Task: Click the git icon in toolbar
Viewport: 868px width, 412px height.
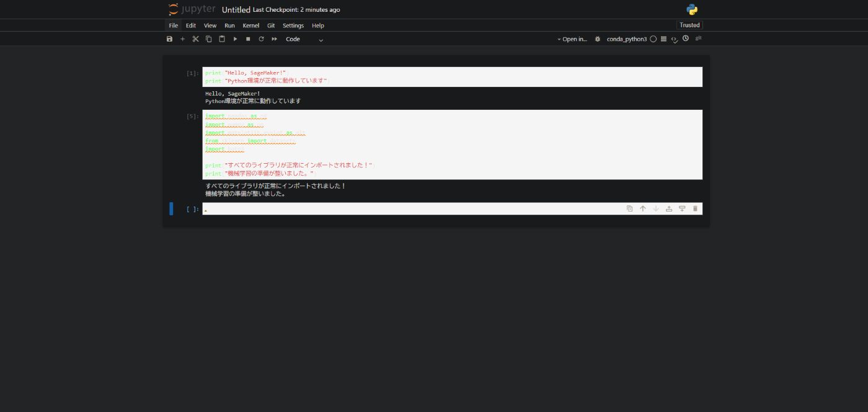Action: tap(699, 38)
